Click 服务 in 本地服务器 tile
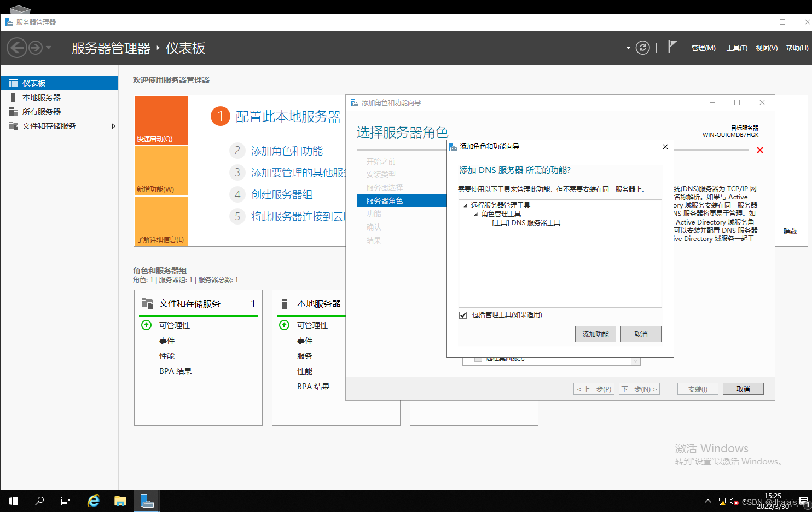Screen dimensions: 812x512 pos(305,356)
